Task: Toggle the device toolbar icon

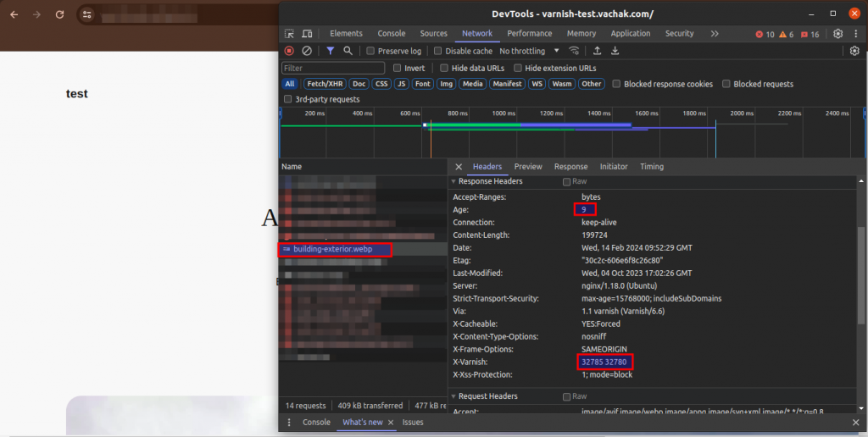Action: tap(307, 34)
